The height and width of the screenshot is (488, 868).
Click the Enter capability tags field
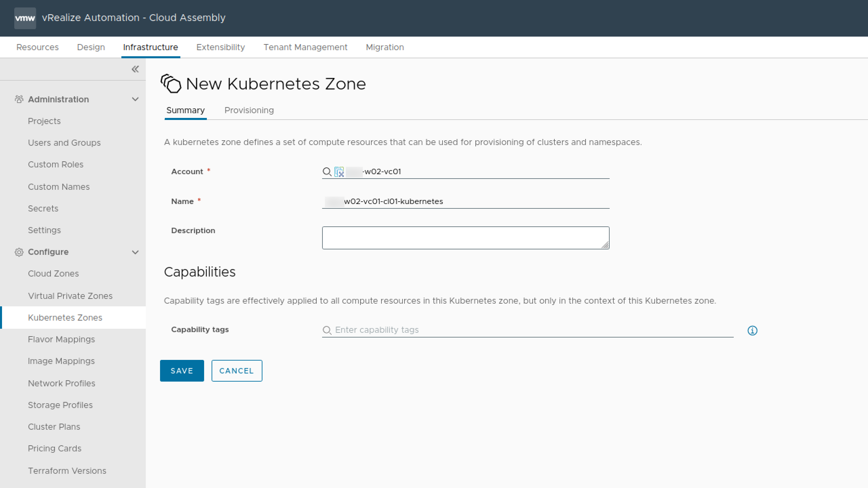528,330
